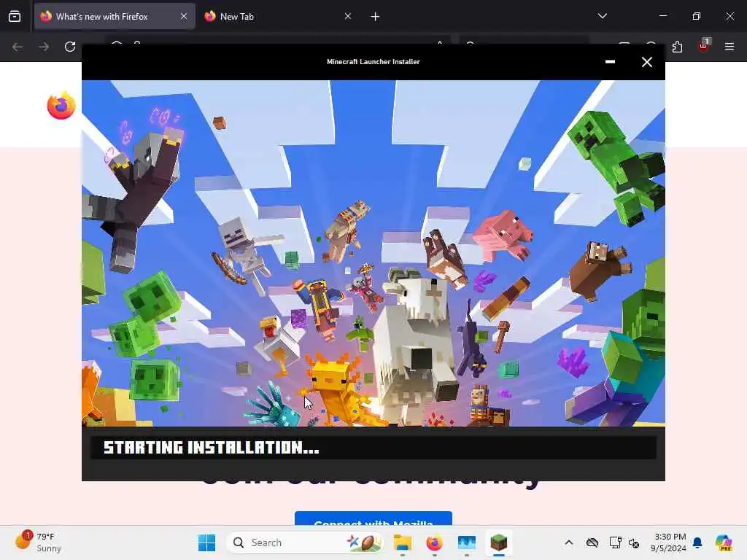
Task: Minimize the Minecraft Launcher Installer window
Action: [x=610, y=62]
